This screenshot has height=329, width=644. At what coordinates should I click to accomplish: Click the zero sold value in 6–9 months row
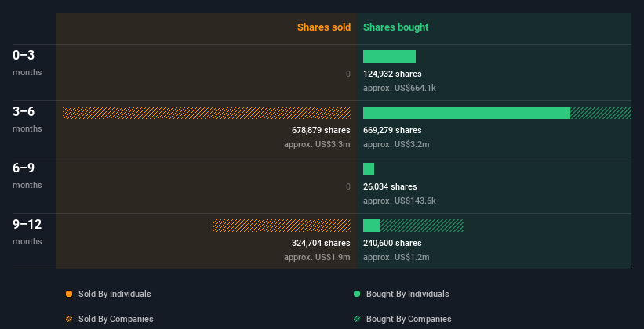click(348, 186)
